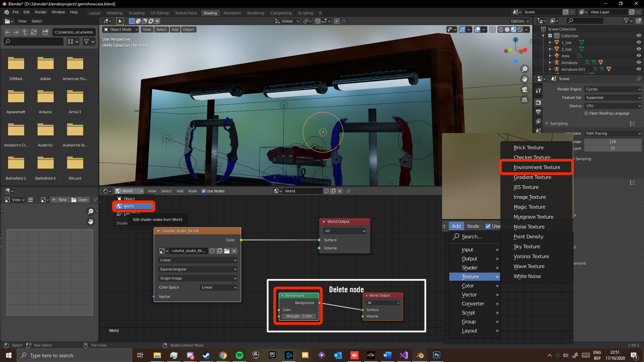
Task: Hide the 1_low object with eye icon
Action: (x=638, y=43)
